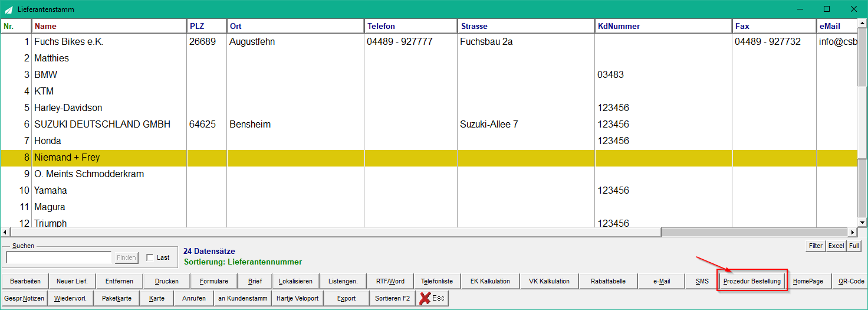Close the window with the red X Esc button
The width and height of the screenshot is (868, 310).
tap(432, 298)
